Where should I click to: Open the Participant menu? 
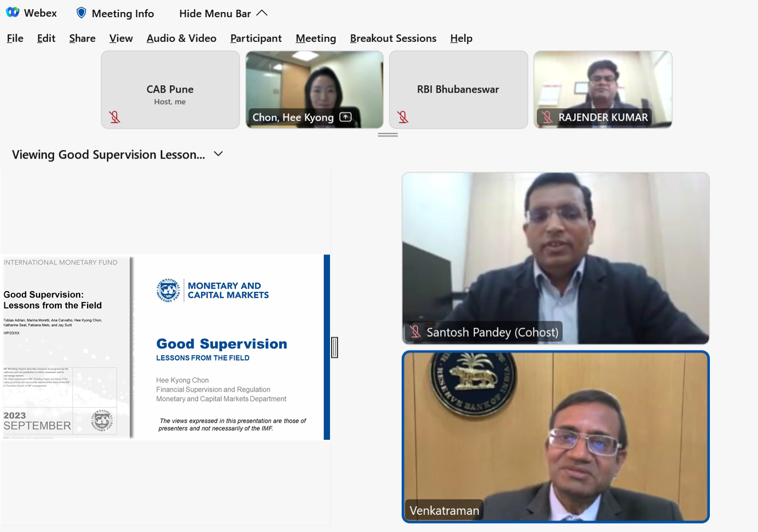click(256, 38)
